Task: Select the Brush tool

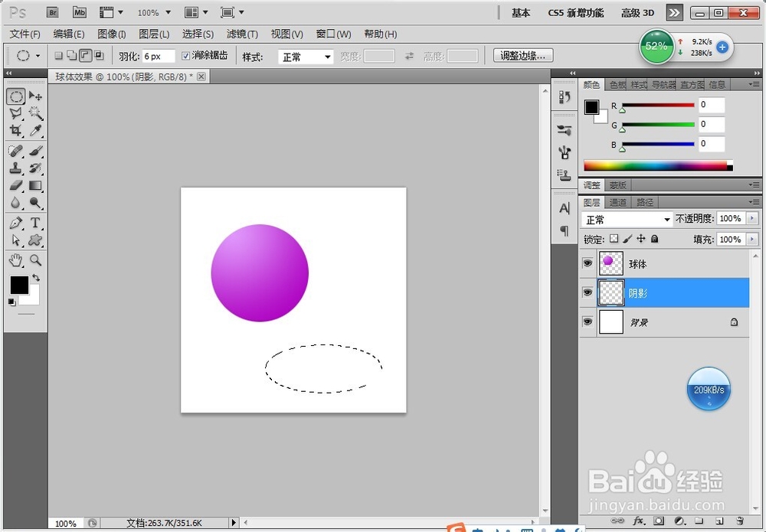Action: click(35, 150)
